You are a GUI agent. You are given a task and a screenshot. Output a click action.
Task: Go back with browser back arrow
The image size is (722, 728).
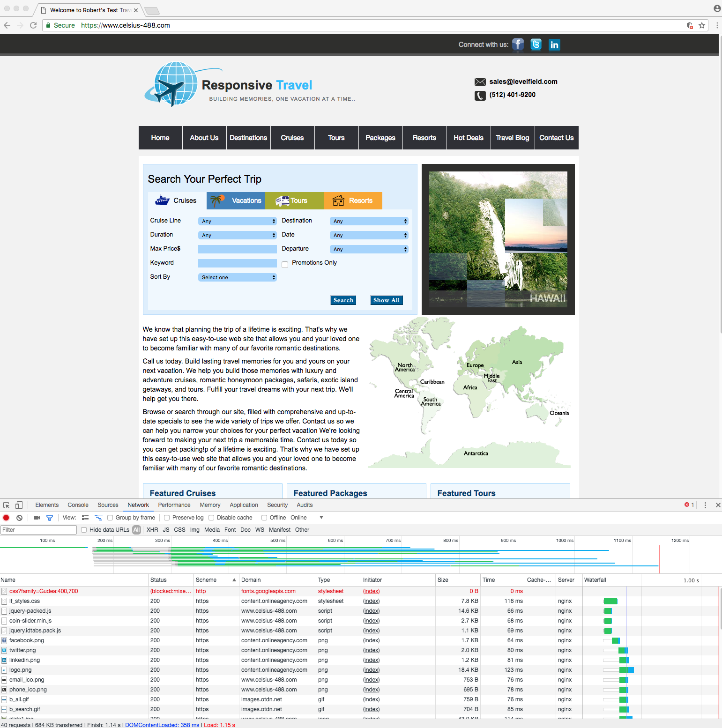pos(7,25)
